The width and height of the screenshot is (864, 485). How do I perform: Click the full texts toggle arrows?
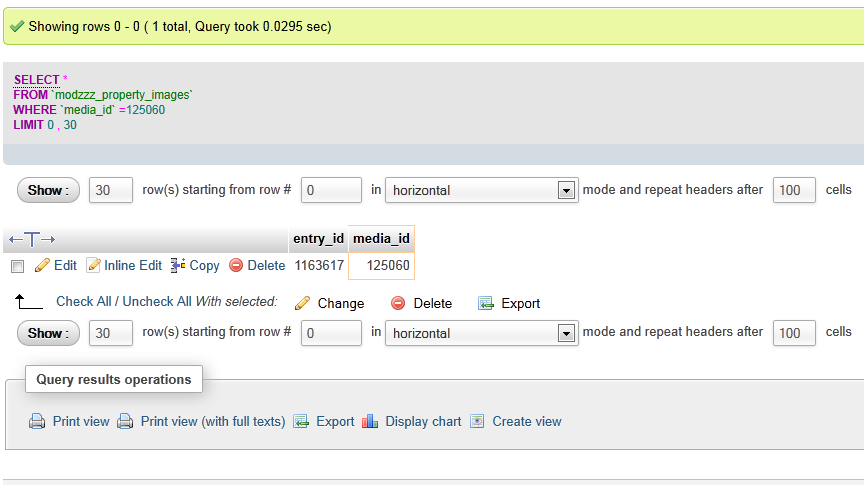[32, 239]
